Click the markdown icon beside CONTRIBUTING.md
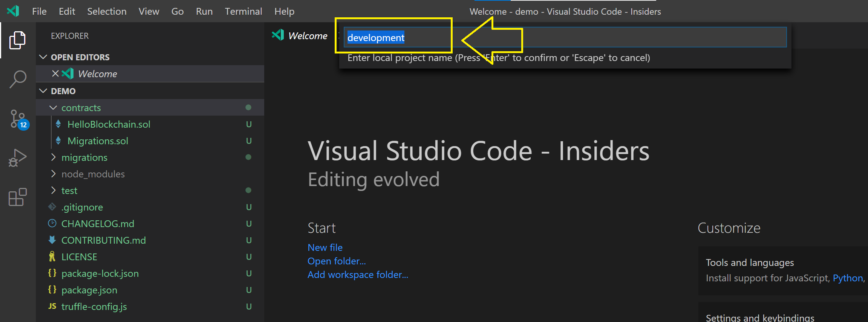The height and width of the screenshot is (322, 868). tap(52, 240)
